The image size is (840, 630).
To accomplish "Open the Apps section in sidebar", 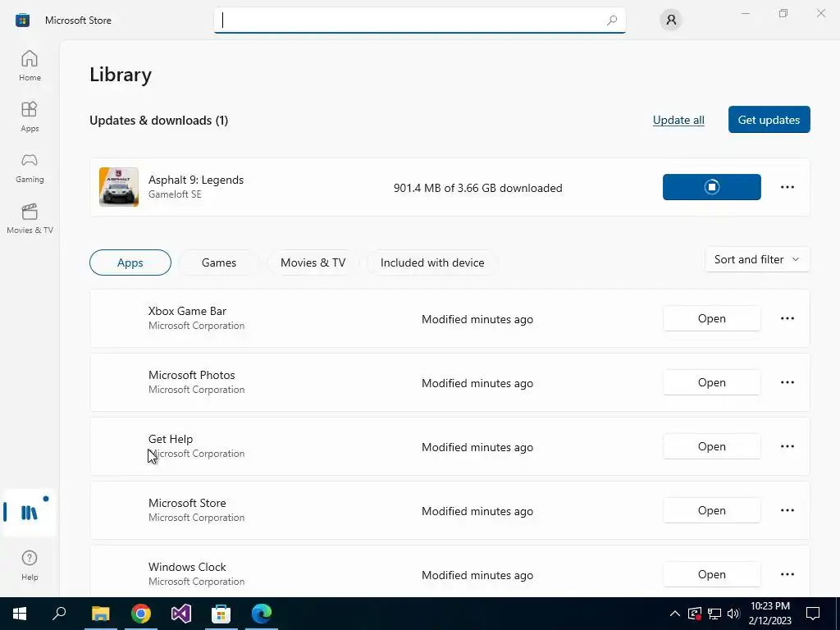I will coord(30,116).
